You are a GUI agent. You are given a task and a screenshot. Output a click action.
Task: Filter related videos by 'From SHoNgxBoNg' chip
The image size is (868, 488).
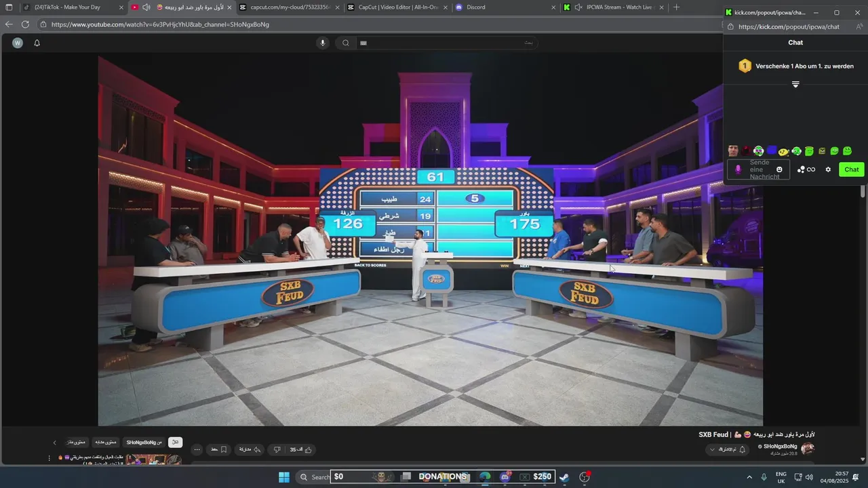(x=144, y=442)
